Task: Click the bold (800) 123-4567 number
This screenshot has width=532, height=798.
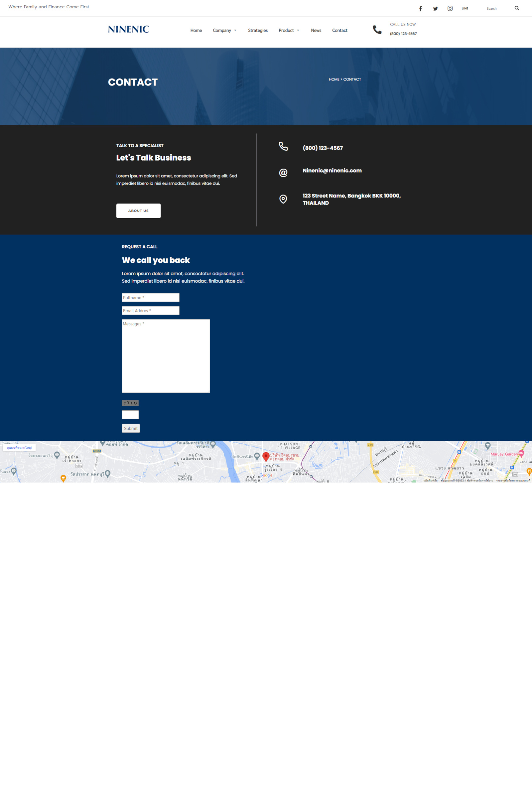Action: tap(323, 148)
